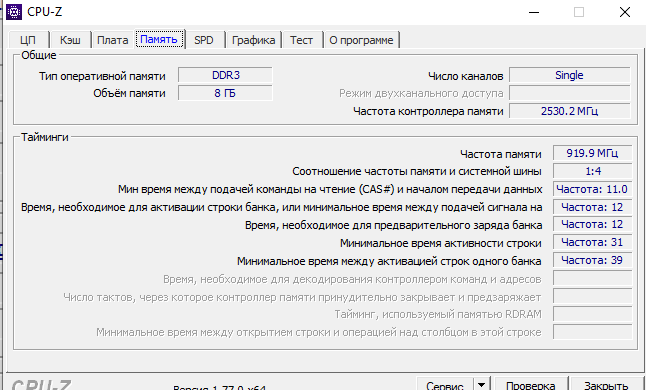
Task: Open the Кэш tab
Action: [70, 40]
